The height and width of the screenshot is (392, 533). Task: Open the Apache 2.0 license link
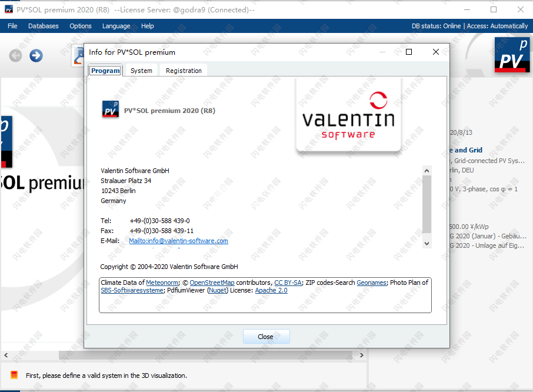coord(271,290)
